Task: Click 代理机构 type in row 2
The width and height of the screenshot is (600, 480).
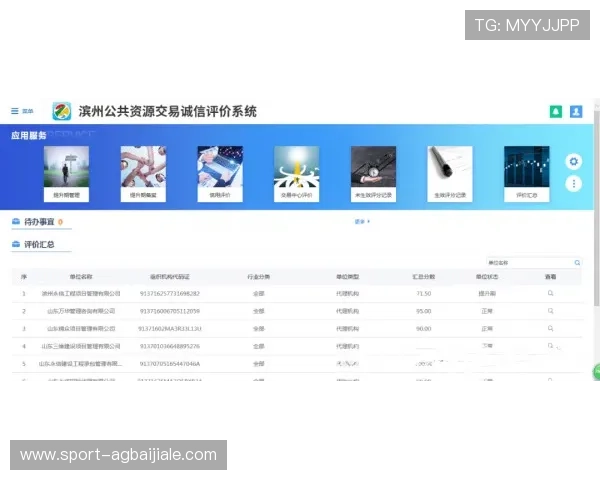Action: click(x=347, y=311)
